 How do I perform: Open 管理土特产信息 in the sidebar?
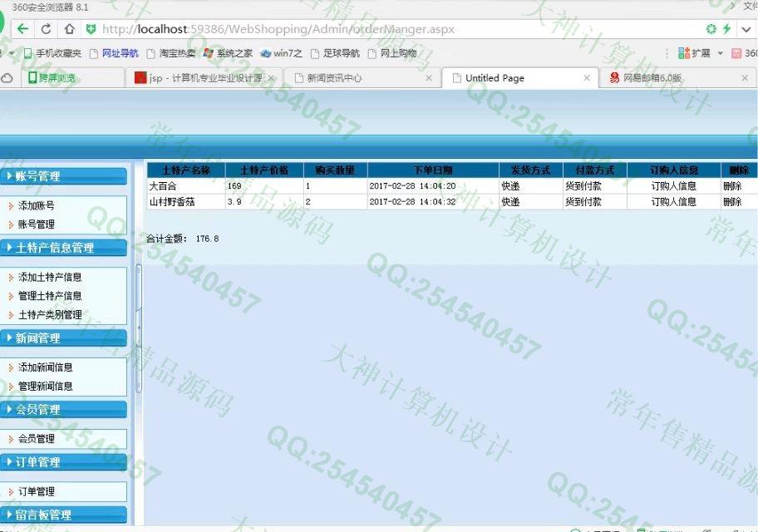pyautogui.click(x=50, y=296)
